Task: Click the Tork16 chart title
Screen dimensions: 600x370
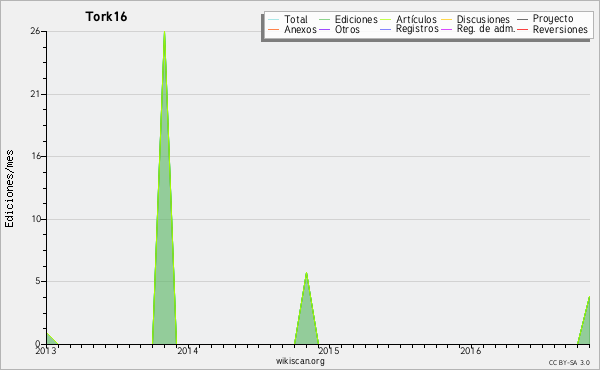Action: click(x=106, y=17)
